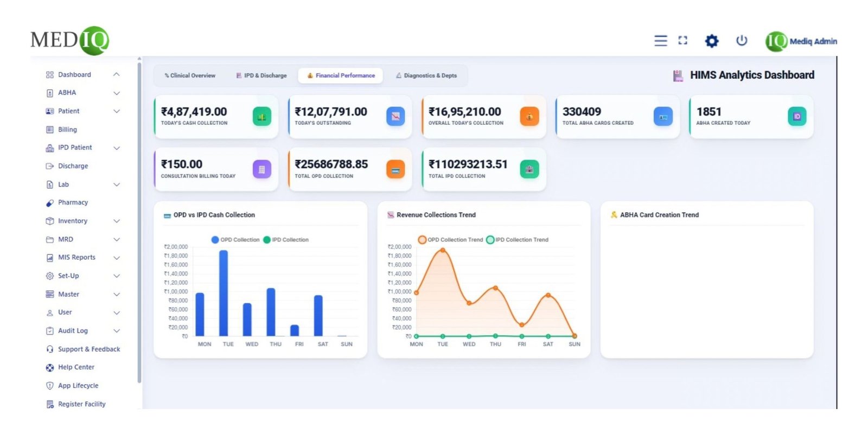Image resolution: width=868 pixels, height=434 pixels.
Task: Toggle OPD Collection legend in bar chart
Action: click(235, 240)
